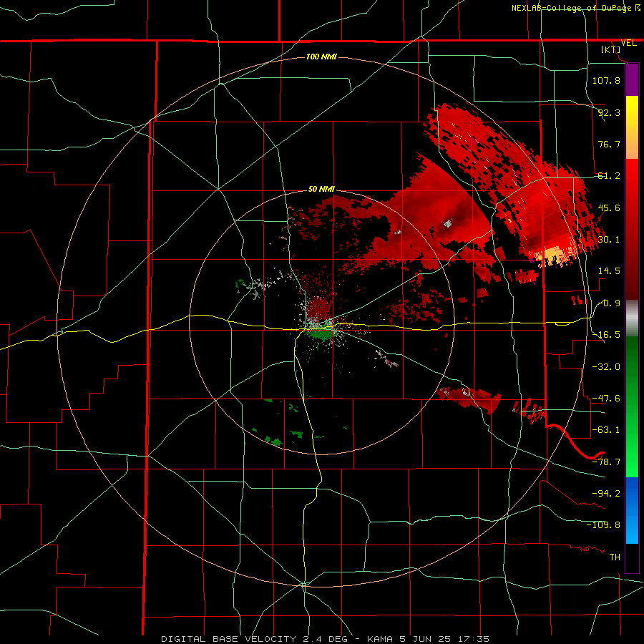
Task: Click the [KT] units label
Action: (x=611, y=49)
